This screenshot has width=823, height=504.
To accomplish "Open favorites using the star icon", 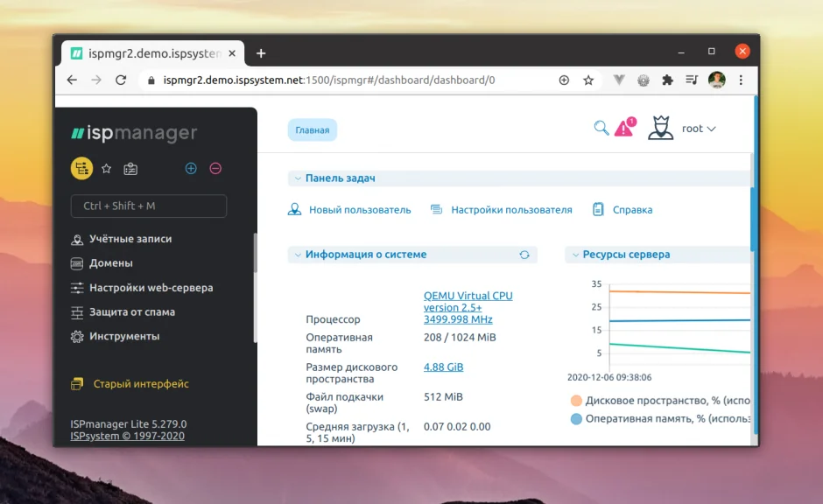I will click(107, 168).
